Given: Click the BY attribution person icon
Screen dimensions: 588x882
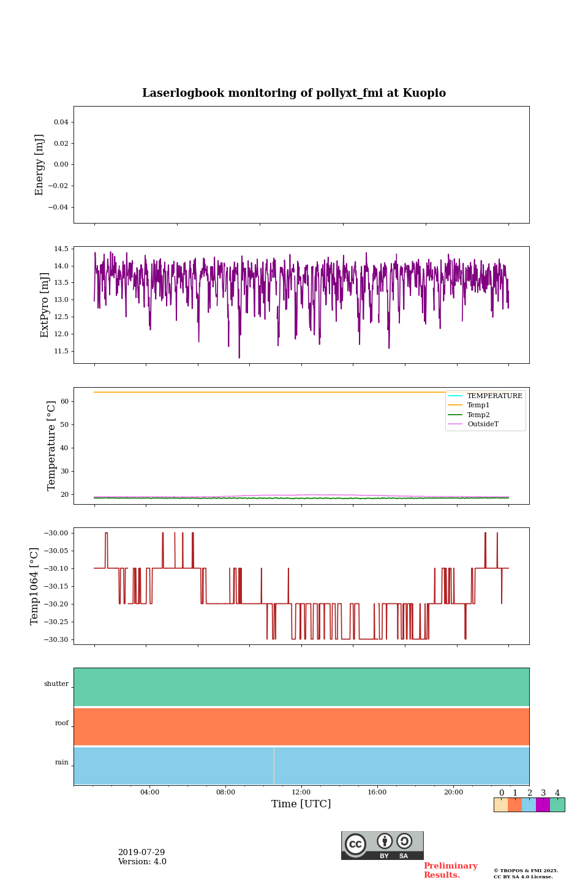Looking at the screenshot, I should coord(385,842).
